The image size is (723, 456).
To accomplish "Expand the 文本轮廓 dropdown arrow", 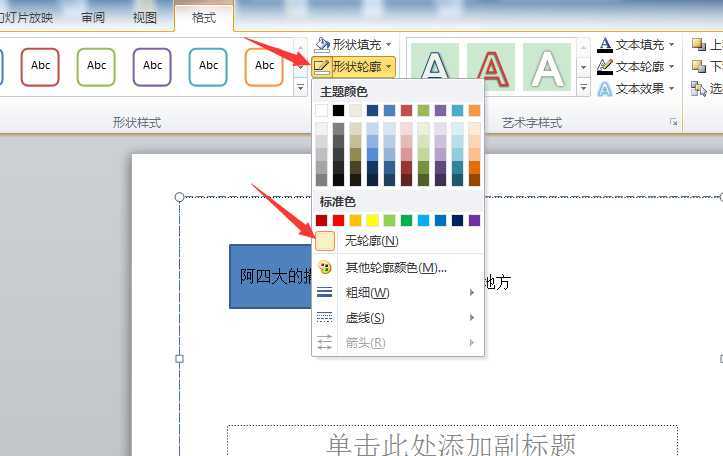I will [671, 66].
